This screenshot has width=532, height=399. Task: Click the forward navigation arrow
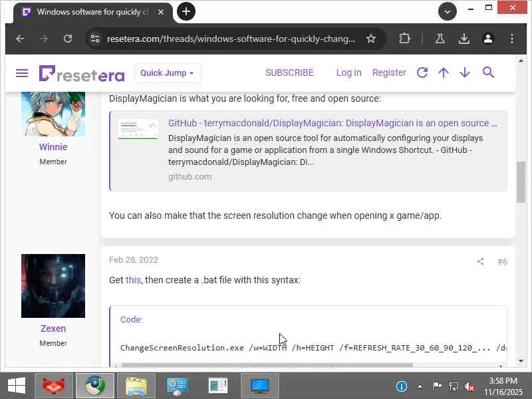point(44,39)
